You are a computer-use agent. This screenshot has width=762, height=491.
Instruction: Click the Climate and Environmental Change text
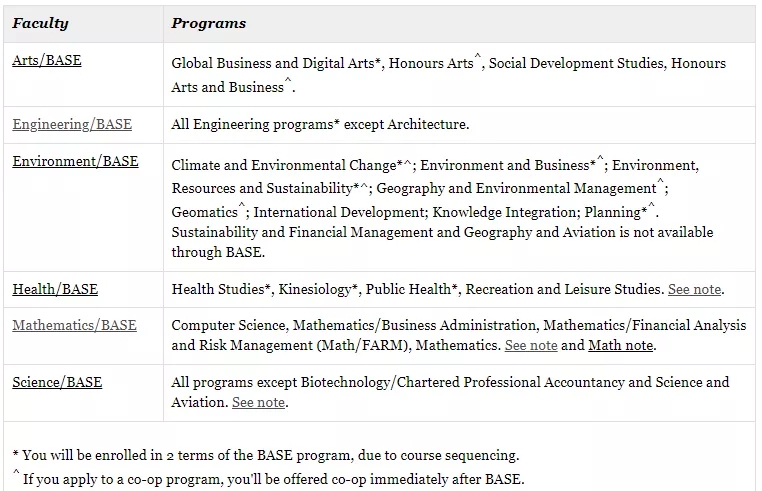click(x=284, y=165)
